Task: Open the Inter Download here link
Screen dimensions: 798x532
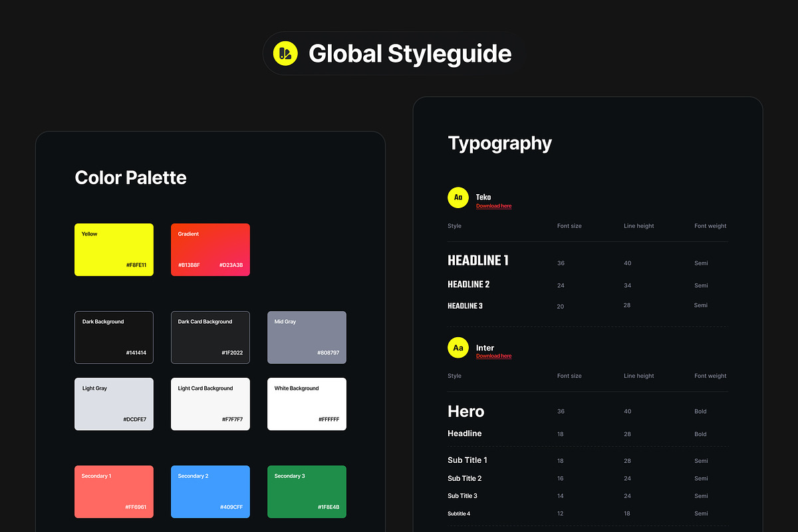Action: pos(493,356)
